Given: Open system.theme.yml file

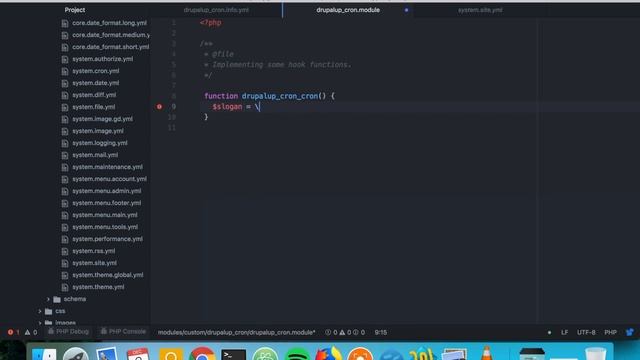Looking at the screenshot, I should pyautogui.click(x=98, y=287).
